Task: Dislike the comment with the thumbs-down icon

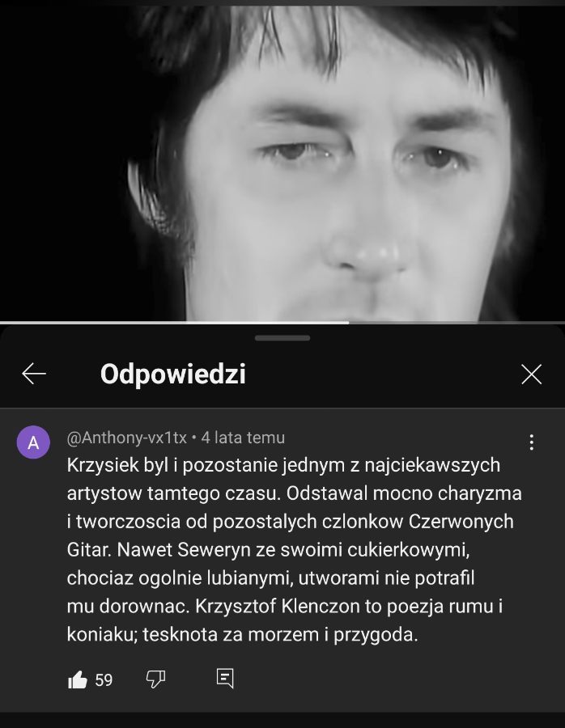Action: [x=155, y=679]
